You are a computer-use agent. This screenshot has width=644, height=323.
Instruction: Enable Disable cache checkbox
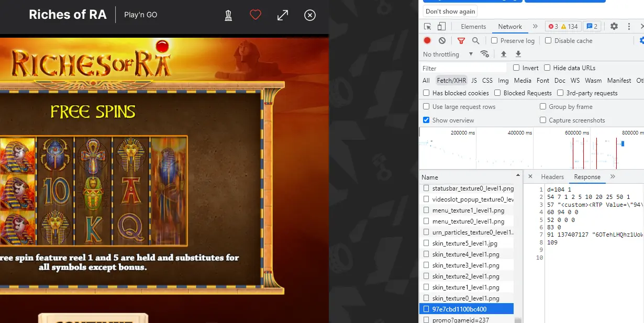548,40
